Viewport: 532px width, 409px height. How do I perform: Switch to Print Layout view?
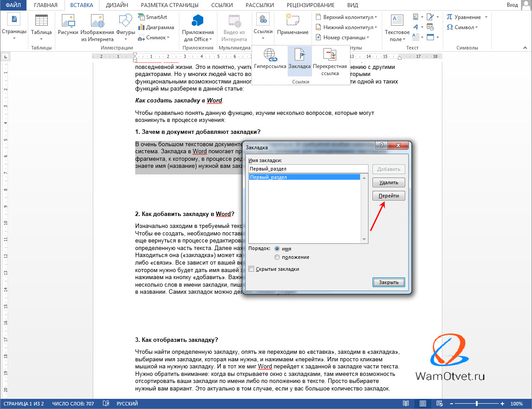tap(423, 404)
